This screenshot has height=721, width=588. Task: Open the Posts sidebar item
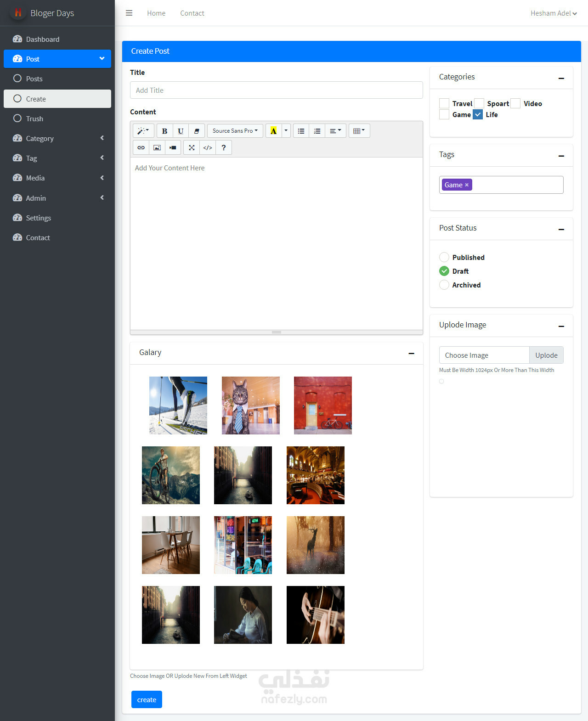pos(57,79)
